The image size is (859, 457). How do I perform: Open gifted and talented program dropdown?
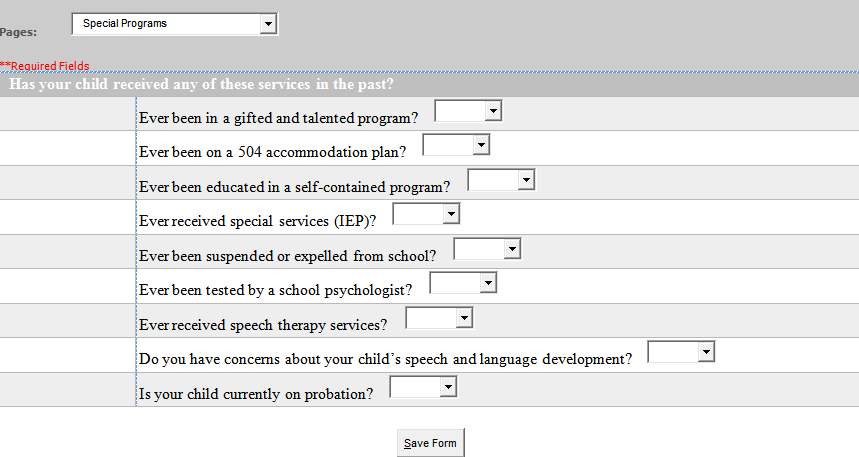click(x=468, y=111)
